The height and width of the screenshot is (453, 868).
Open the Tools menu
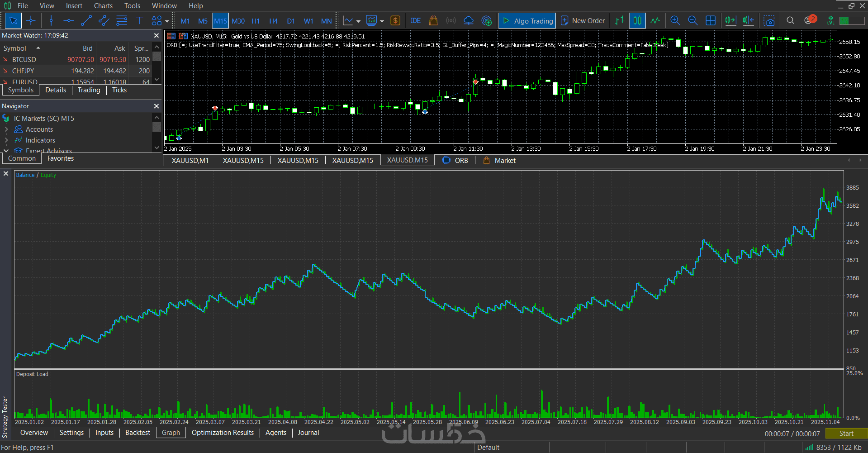(x=132, y=6)
